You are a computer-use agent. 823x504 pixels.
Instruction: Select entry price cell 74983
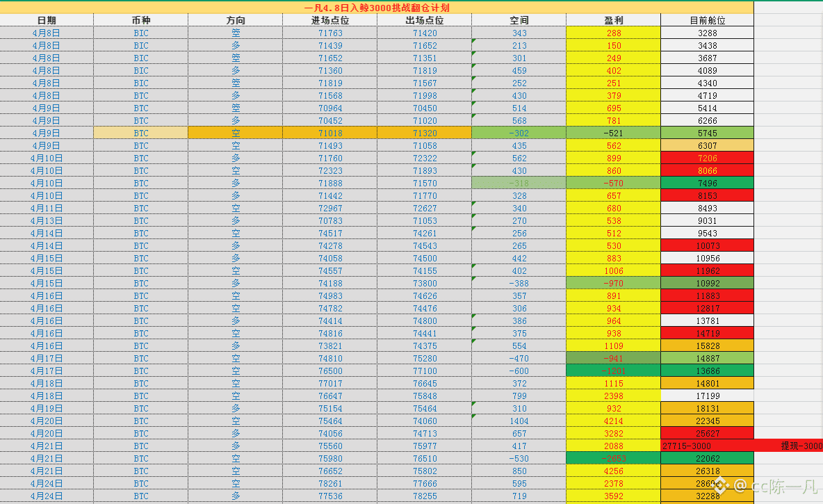tap(329, 295)
